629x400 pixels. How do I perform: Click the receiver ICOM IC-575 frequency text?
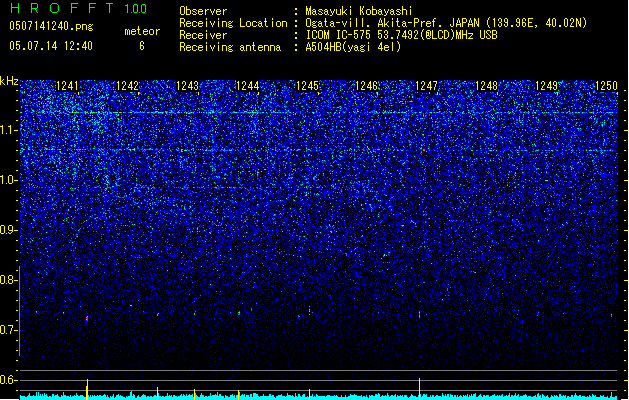(x=401, y=35)
